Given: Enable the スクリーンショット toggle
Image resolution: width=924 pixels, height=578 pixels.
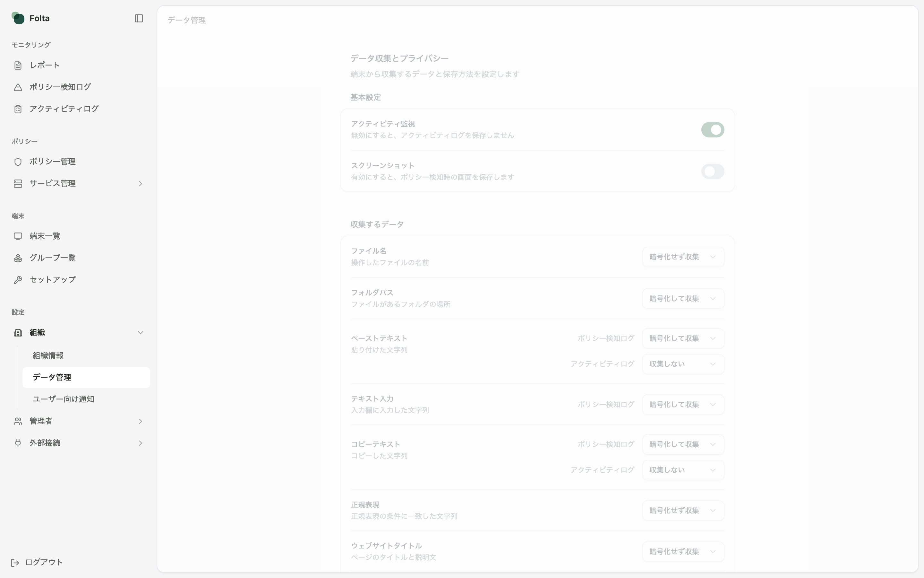Looking at the screenshot, I should coord(713,171).
